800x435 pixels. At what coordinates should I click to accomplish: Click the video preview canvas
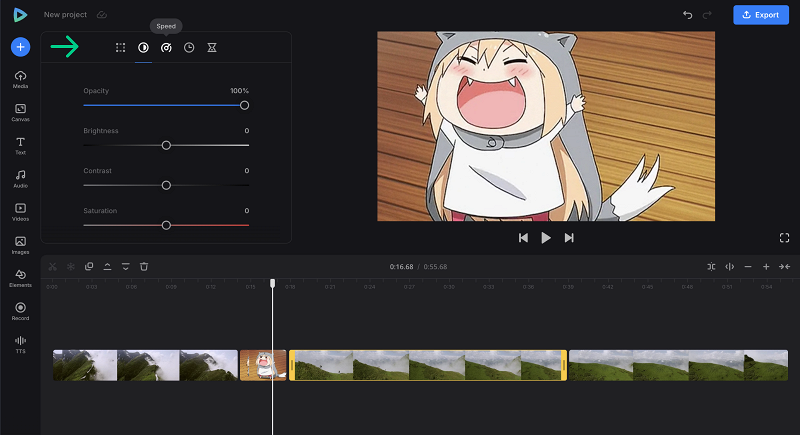pos(546,126)
